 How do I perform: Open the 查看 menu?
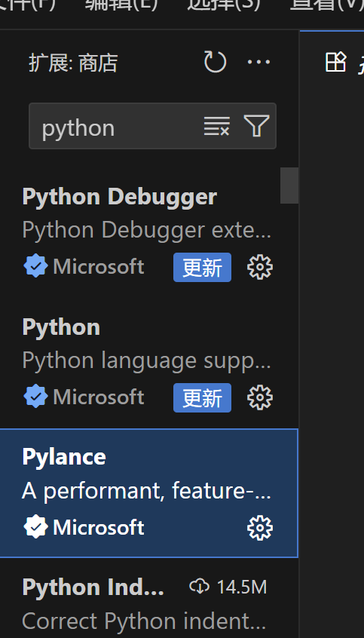[x=326, y=5]
